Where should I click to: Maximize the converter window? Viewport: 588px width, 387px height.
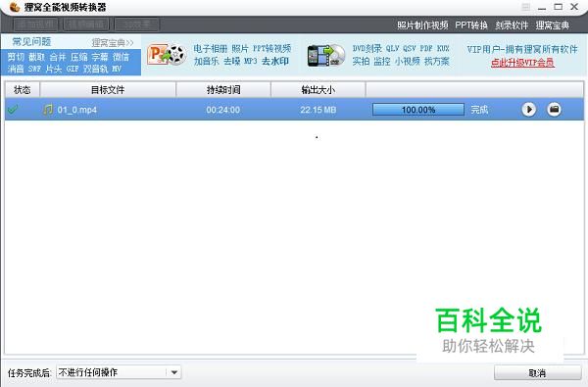pyautogui.click(x=558, y=7)
